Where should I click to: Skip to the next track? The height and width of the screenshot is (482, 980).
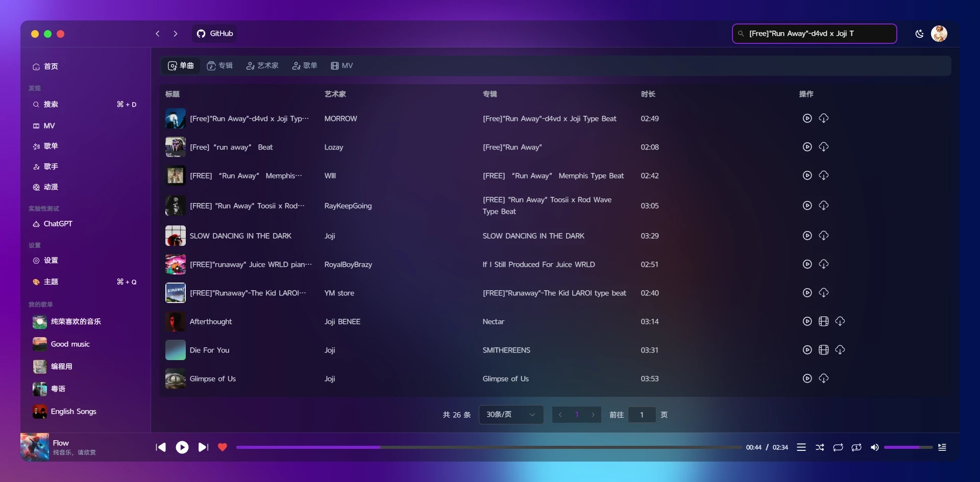203,447
